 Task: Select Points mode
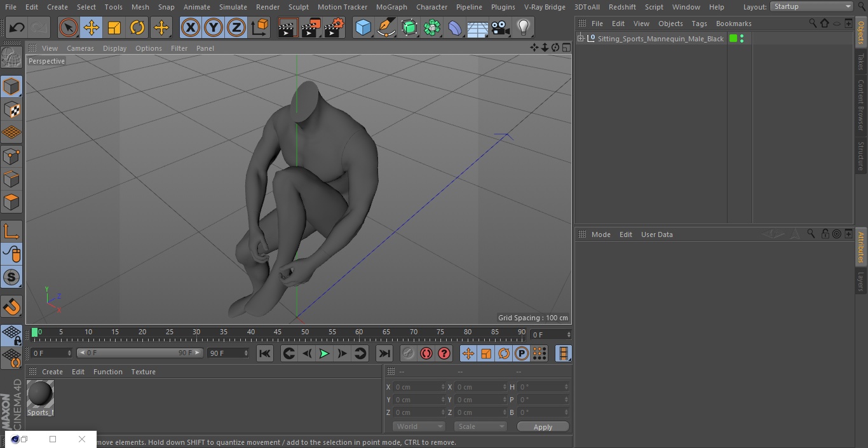pos(11,156)
